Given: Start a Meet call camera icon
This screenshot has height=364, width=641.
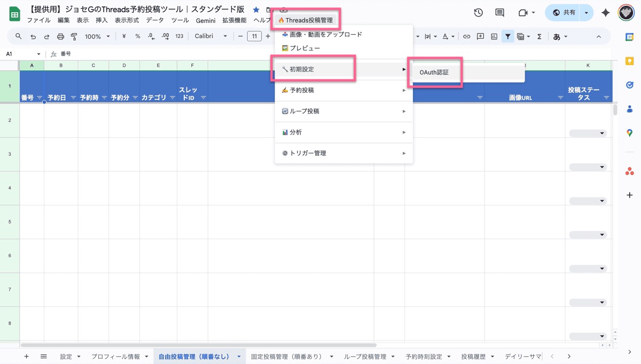Looking at the screenshot, I should 522,13.
